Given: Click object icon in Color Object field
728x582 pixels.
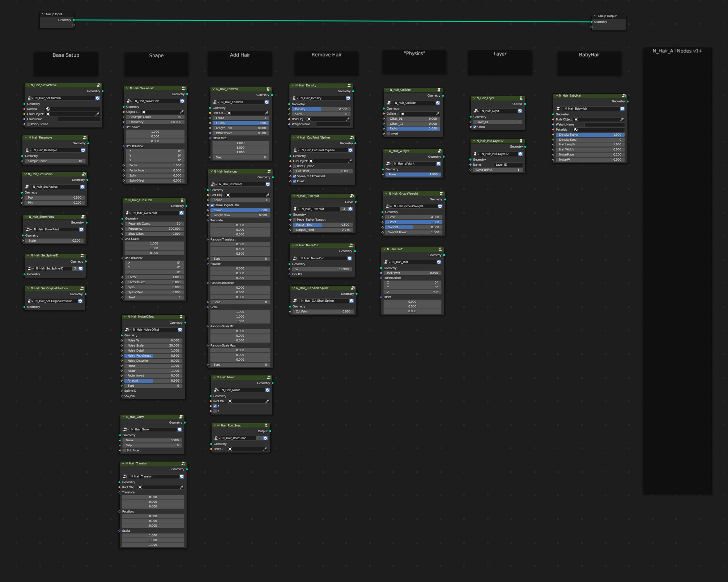Looking at the screenshot, I should tap(48, 114).
